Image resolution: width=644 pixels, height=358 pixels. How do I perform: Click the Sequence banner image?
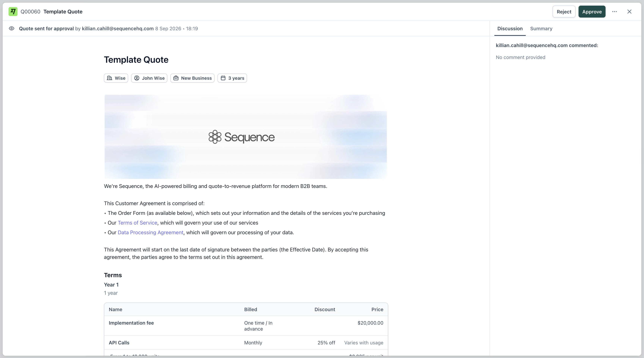click(x=246, y=137)
